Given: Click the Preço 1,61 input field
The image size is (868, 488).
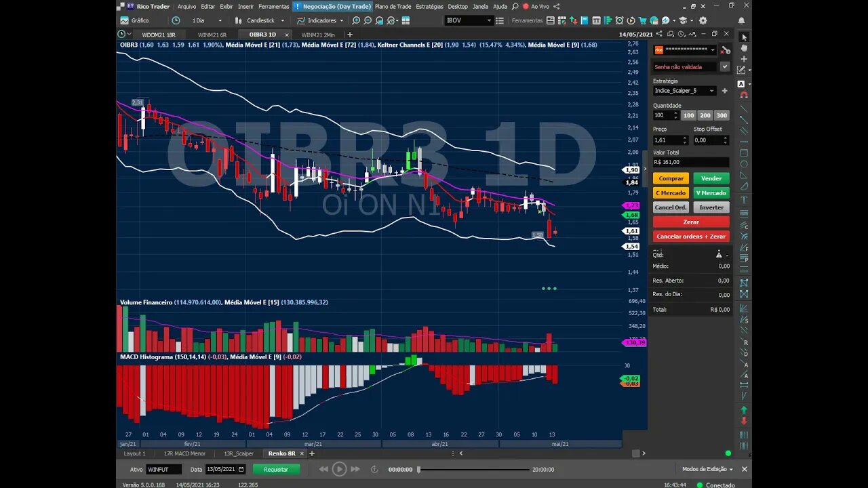Looking at the screenshot, I should [x=671, y=140].
